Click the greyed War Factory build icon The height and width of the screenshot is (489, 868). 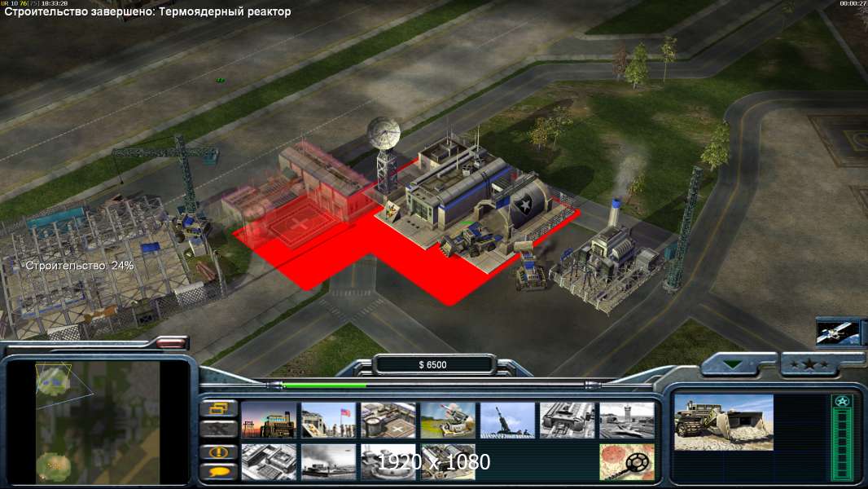(x=568, y=421)
